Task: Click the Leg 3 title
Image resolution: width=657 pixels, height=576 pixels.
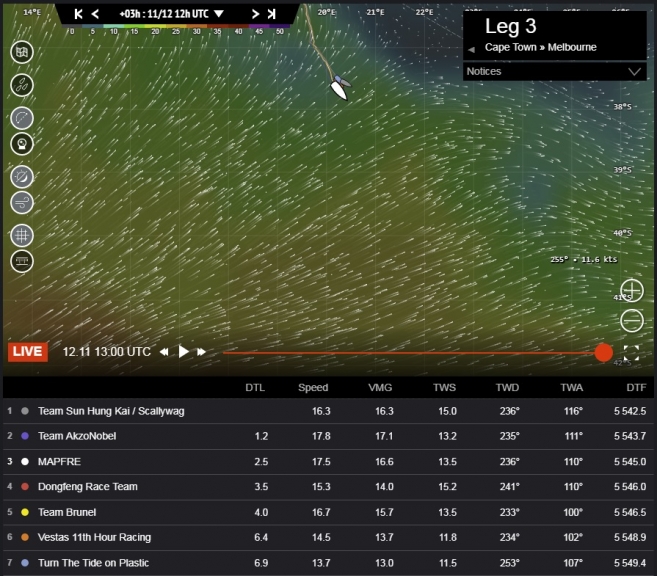Action: tap(510, 26)
